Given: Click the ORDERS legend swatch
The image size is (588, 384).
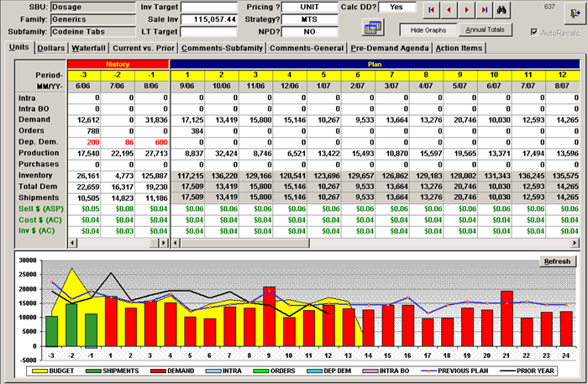Looking at the screenshot, I should click(261, 371).
